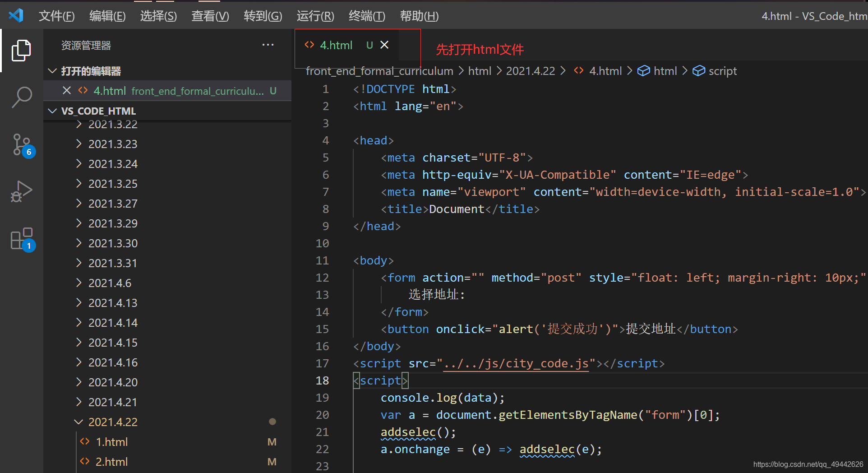Open the Extensions view icon

(x=23, y=239)
